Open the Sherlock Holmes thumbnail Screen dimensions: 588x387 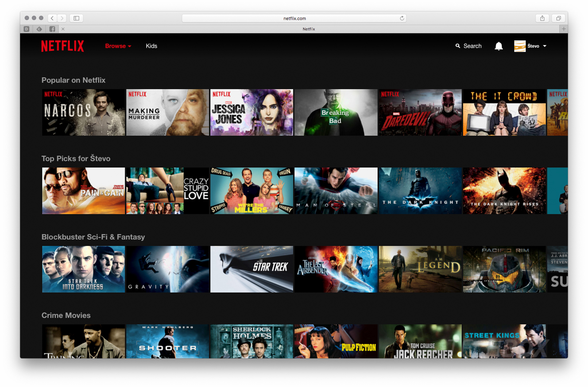(x=251, y=341)
